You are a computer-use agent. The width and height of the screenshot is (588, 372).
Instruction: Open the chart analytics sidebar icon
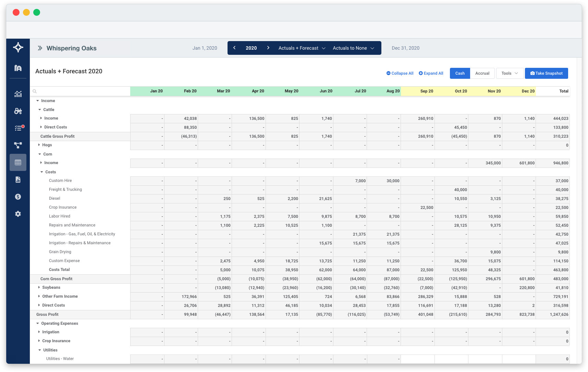click(x=18, y=94)
